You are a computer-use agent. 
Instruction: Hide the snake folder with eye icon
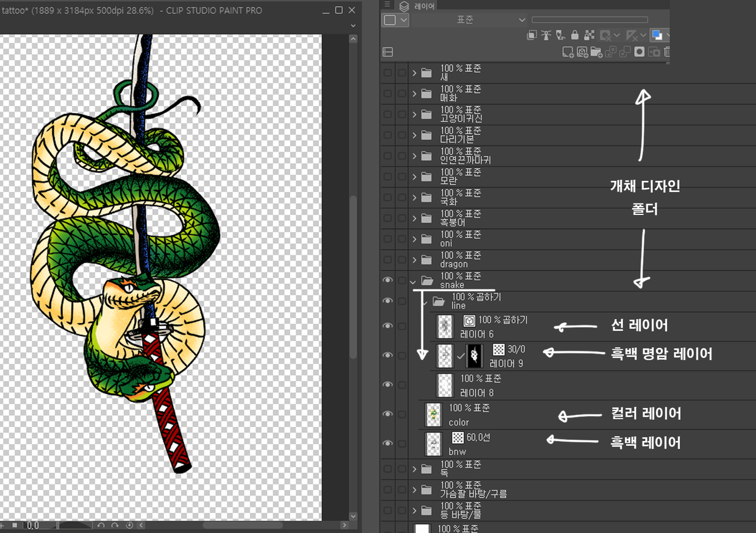point(387,281)
